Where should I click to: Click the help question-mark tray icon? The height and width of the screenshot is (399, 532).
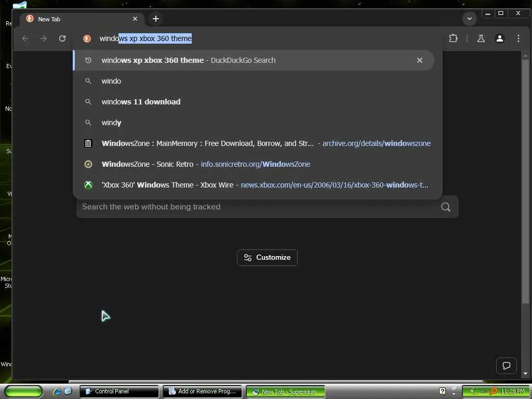[x=442, y=391]
